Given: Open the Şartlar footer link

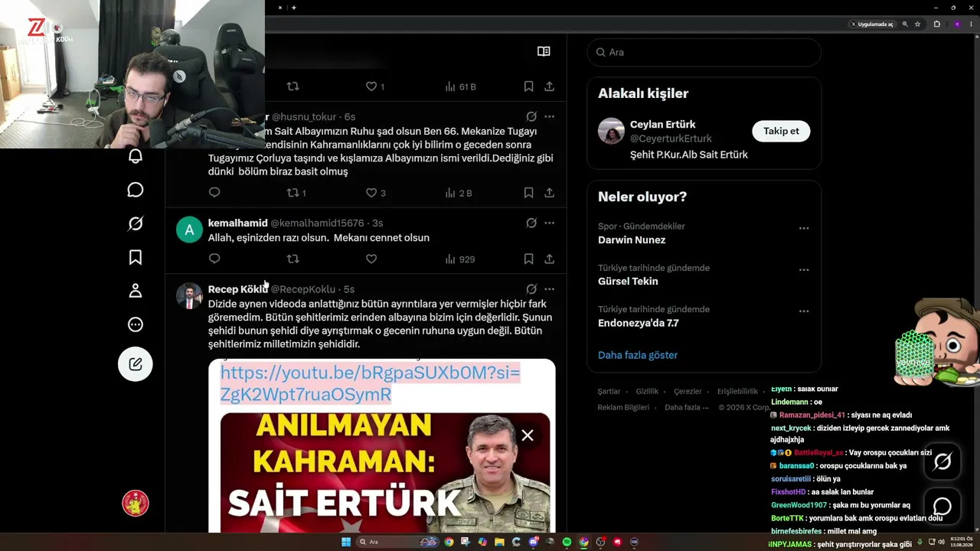Looking at the screenshot, I should click(x=609, y=391).
